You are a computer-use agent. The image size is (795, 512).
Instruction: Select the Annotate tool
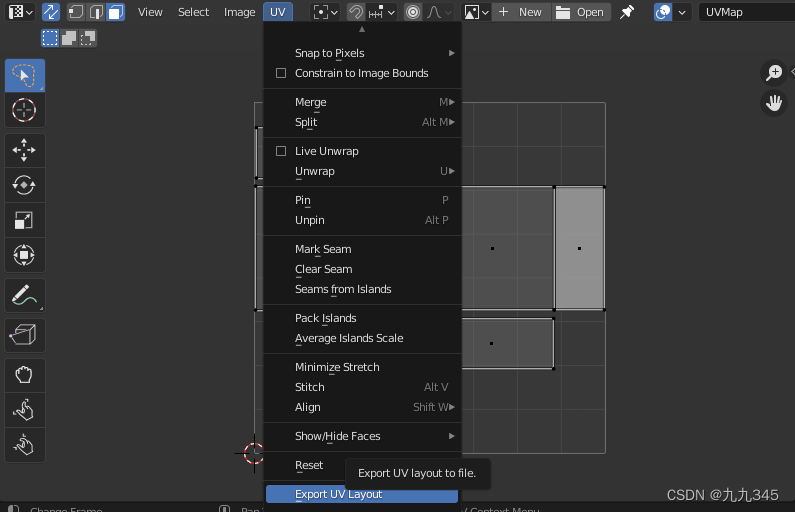[25, 295]
